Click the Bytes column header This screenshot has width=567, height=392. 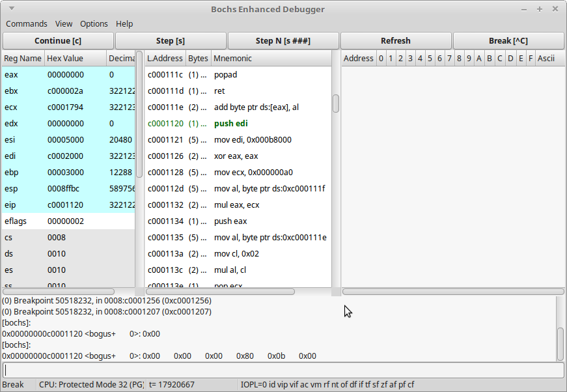(198, 59)
